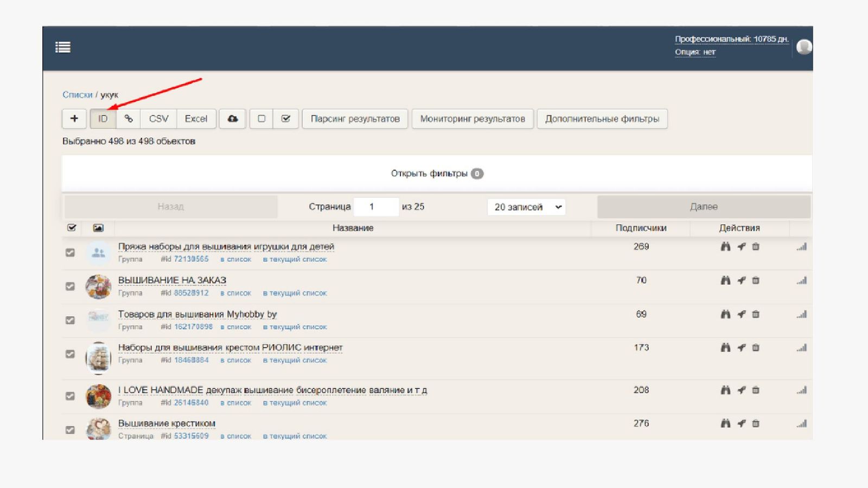Viewport: 868px width, 488px height.
Task: Select the CSV export option
Action: 158,119
